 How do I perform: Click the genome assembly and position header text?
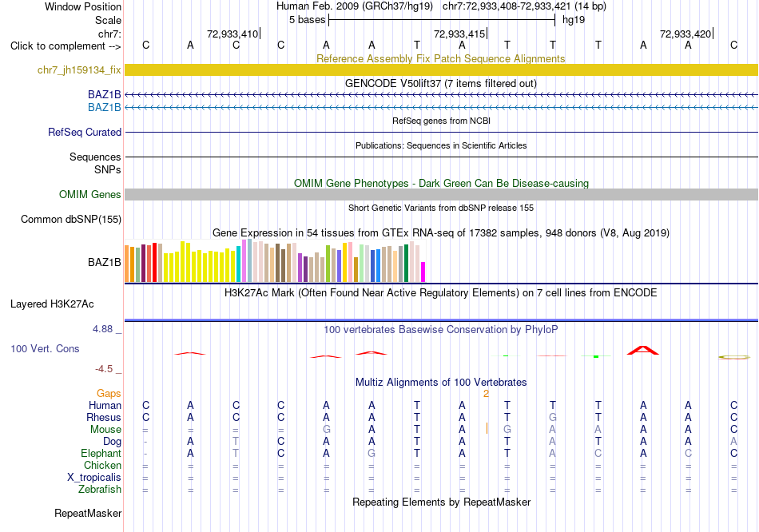441,6
